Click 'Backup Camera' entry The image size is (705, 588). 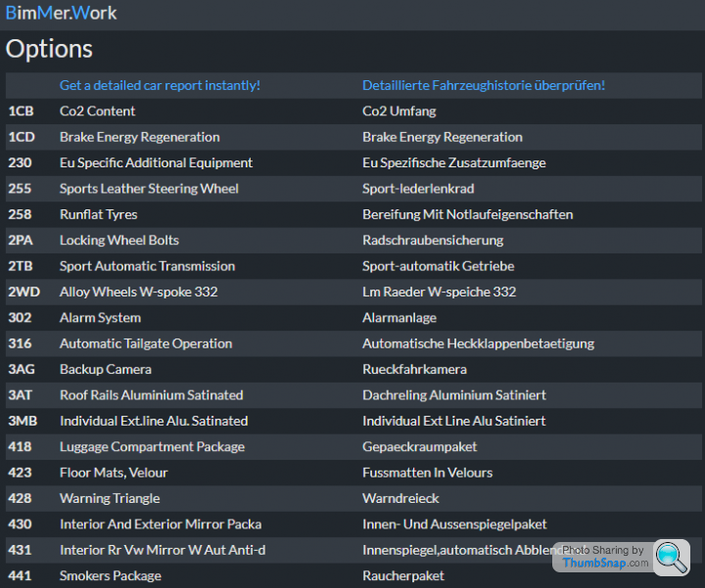106,369
